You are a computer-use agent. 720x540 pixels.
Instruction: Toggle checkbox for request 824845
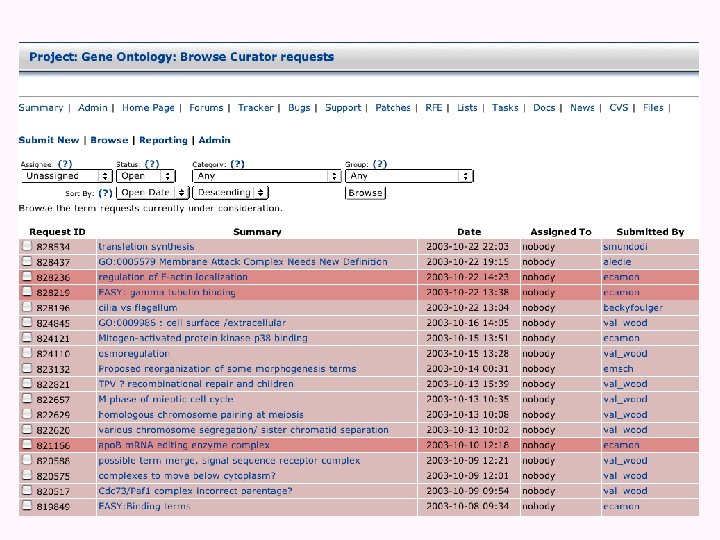point(27,322)
